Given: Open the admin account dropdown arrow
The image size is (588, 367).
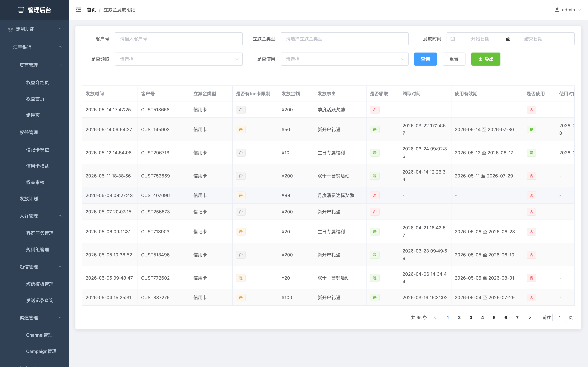Looking at the screenshot, I should pyautogui.click(x=579, y=10).
